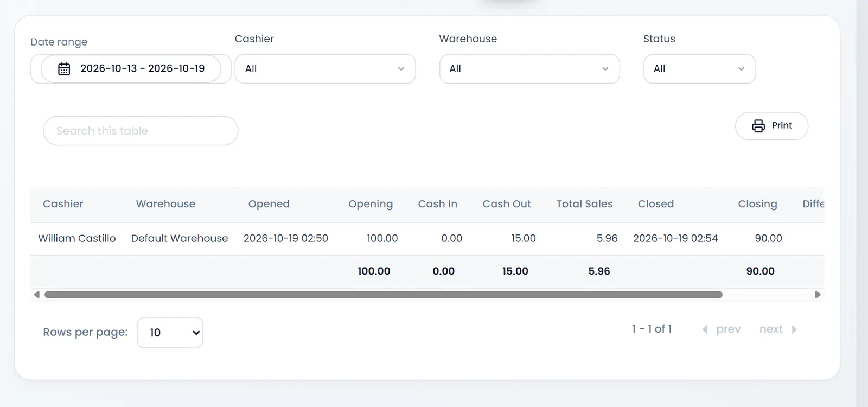Screen dimensions: 868x407
Task: Change Rows per page dropdown
Action: pos(170,333)
